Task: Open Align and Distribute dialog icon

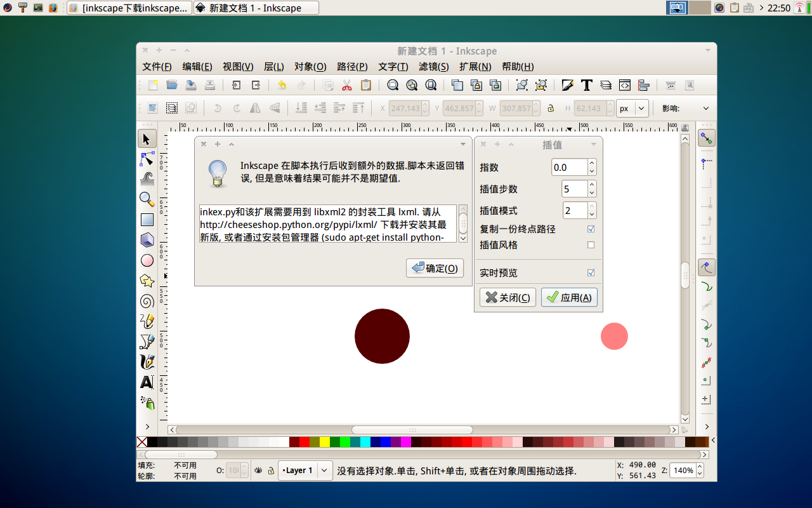Action: pos(644,85)
